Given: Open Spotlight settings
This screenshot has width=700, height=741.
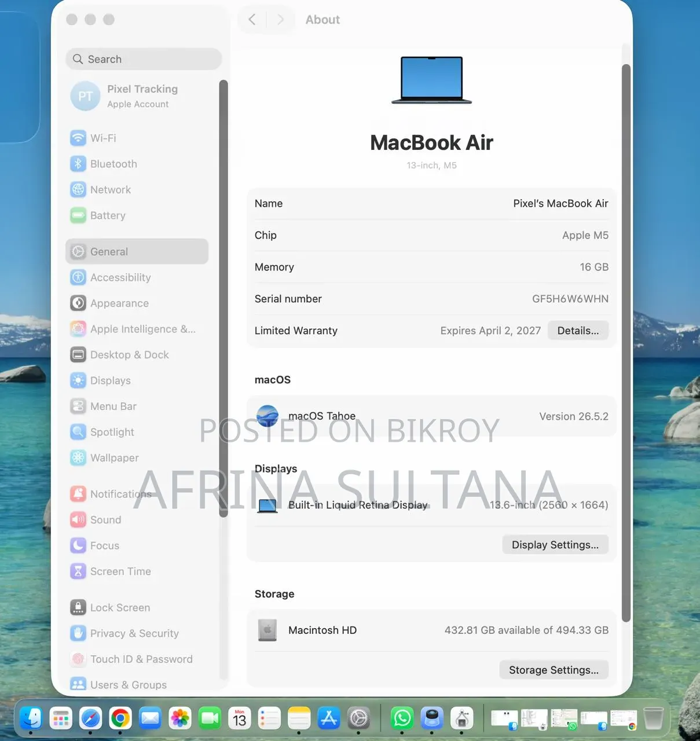Looking at the screenshot, I should 137,432.
